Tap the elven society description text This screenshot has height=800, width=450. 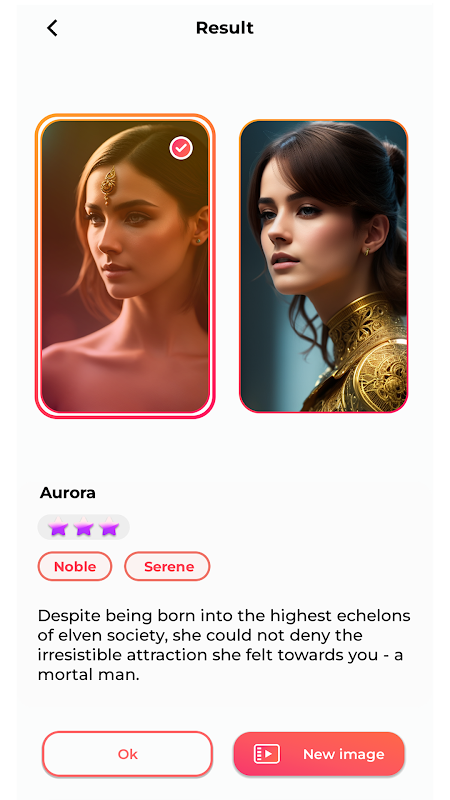pyautogui.click(x=224, y=645)
